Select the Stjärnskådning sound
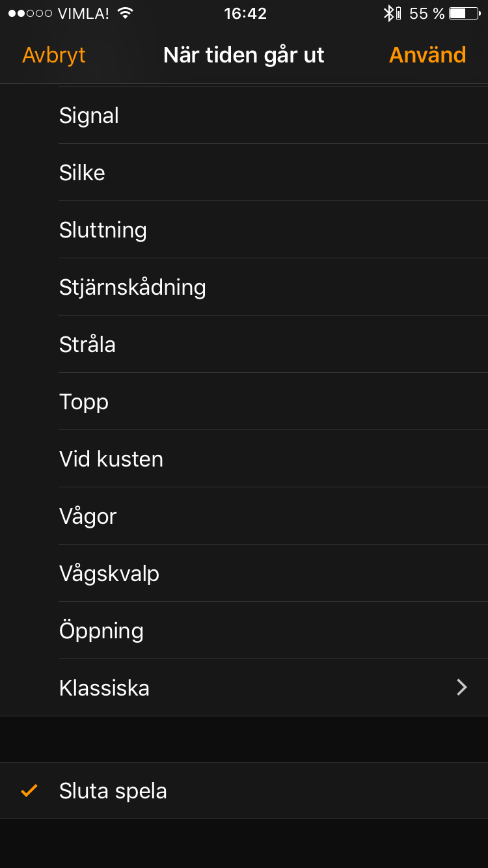 133,288
